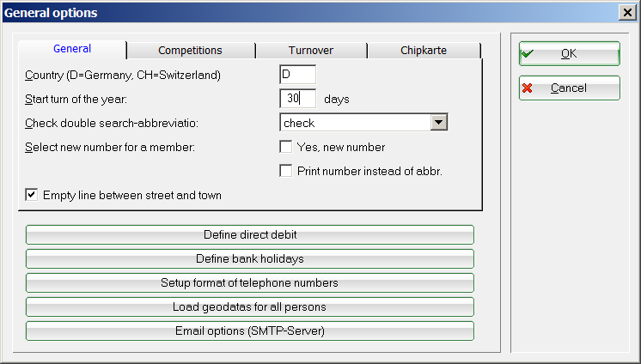Screen dimensions: 641x364
Task: Click the 'check' combo box field
Action: point(355,123)
